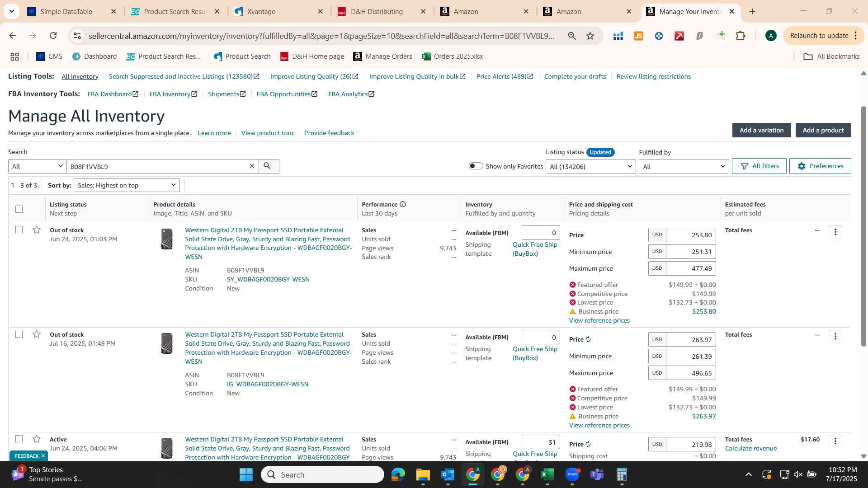Click the search magnifier button next to B08F1VVBL9
The width and height of the screenshot is (868, 488).
(269, 166)
